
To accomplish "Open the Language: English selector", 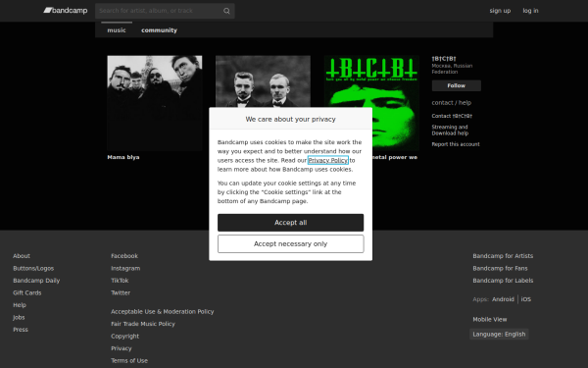I will click(x=499, y=335).
